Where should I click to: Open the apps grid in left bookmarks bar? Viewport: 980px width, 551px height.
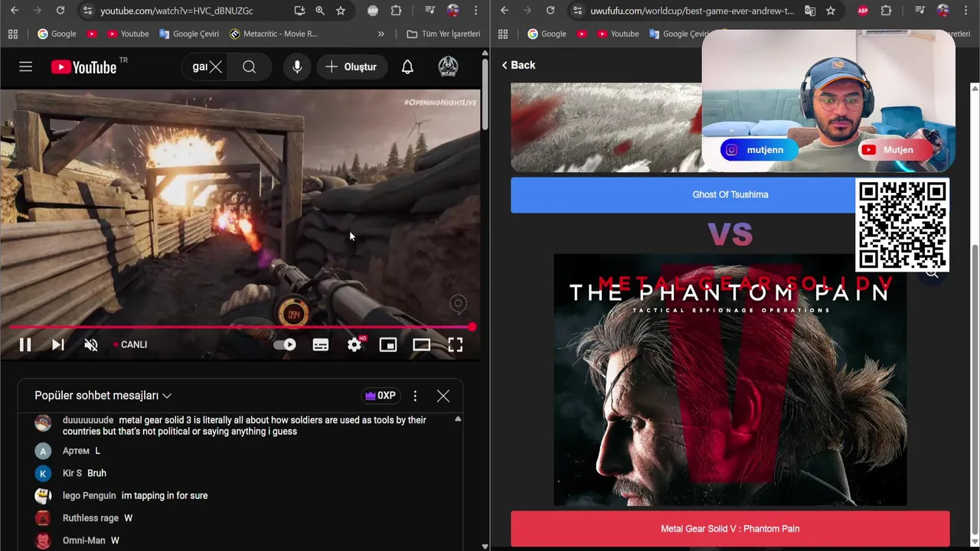click(13, 34)
